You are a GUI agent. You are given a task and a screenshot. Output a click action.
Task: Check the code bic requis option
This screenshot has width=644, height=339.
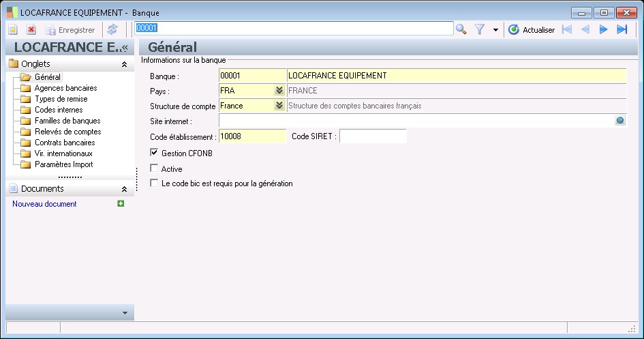[x=154, y=183]
